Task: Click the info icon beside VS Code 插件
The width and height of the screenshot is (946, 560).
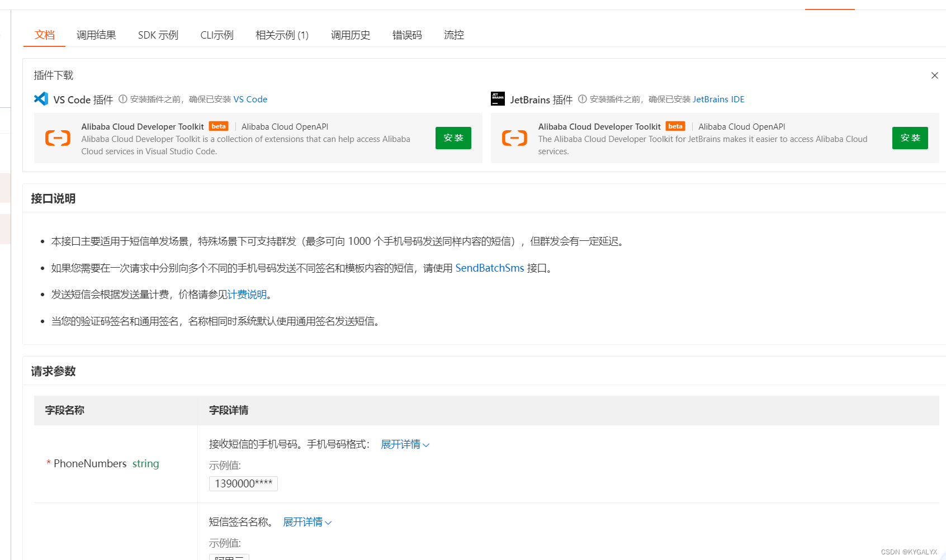Action: tap(122, 99)
